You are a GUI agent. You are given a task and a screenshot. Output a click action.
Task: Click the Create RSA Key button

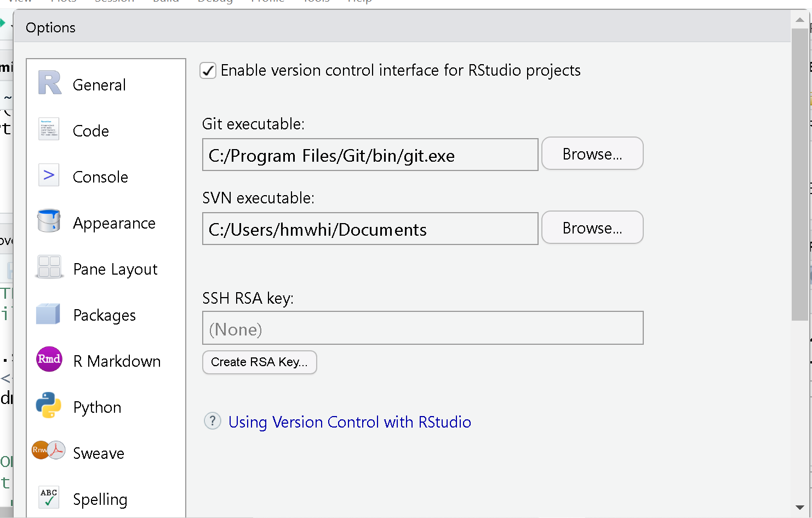click(x=260, y=362)
